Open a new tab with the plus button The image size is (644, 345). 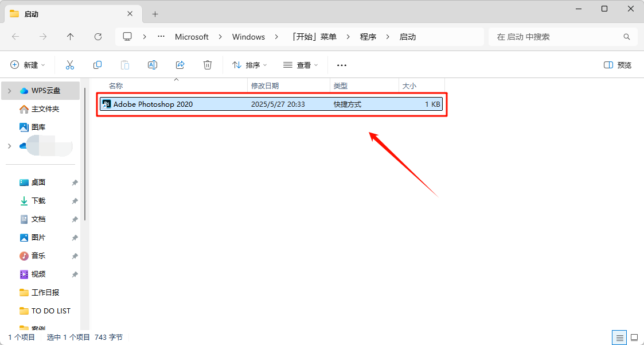[155, 14]
